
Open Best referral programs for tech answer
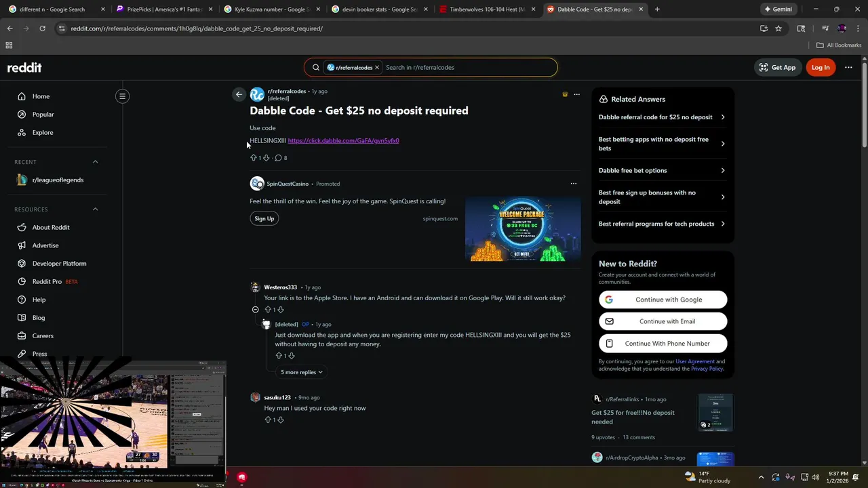(662, 224)
